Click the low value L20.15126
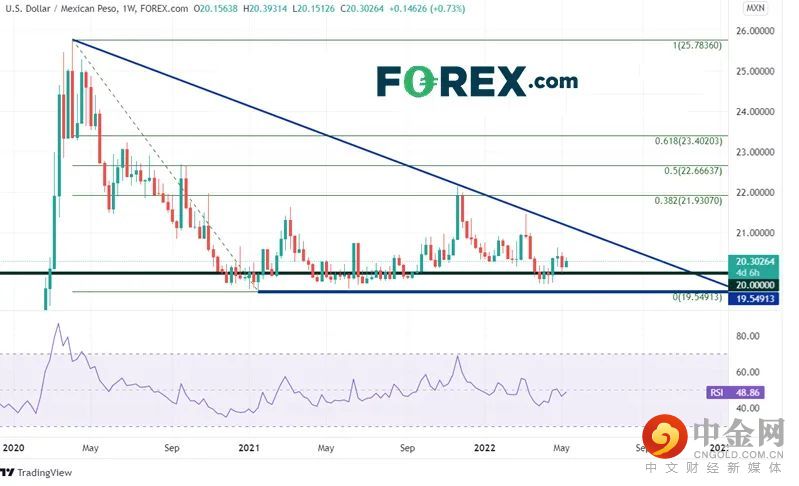Image resolution: width=799 pixels, height=486 pixels. pyautogui.click(x=313, y=9)
